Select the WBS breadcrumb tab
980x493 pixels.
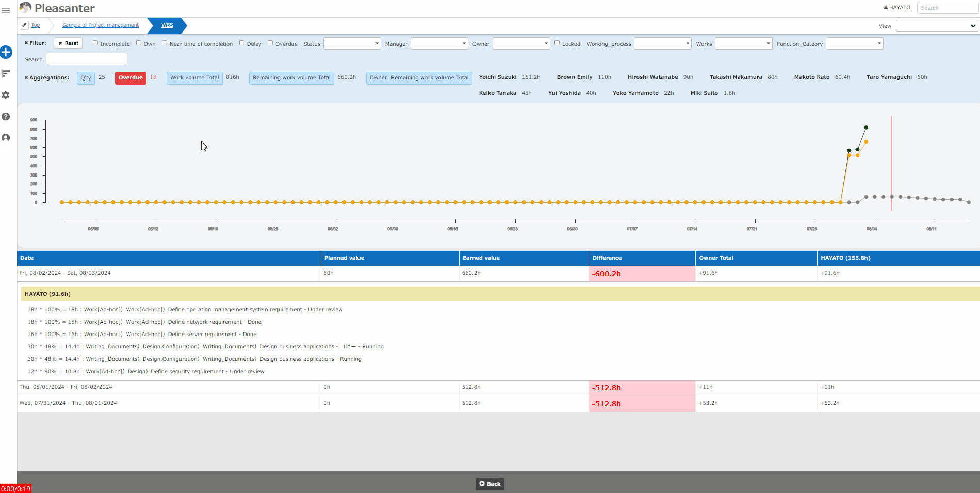pyautogui.click(x=167, y=25)
